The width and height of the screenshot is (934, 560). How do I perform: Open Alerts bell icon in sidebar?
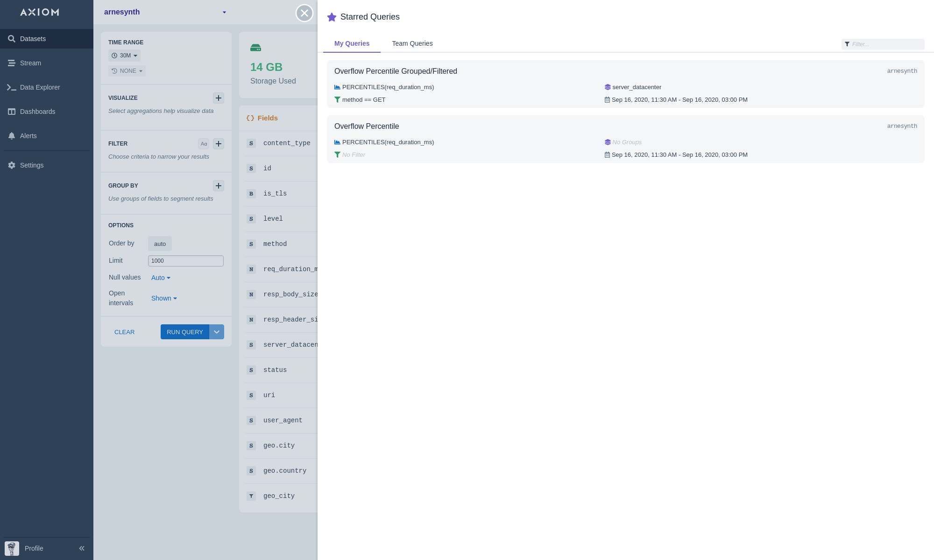tap(12, 136)
